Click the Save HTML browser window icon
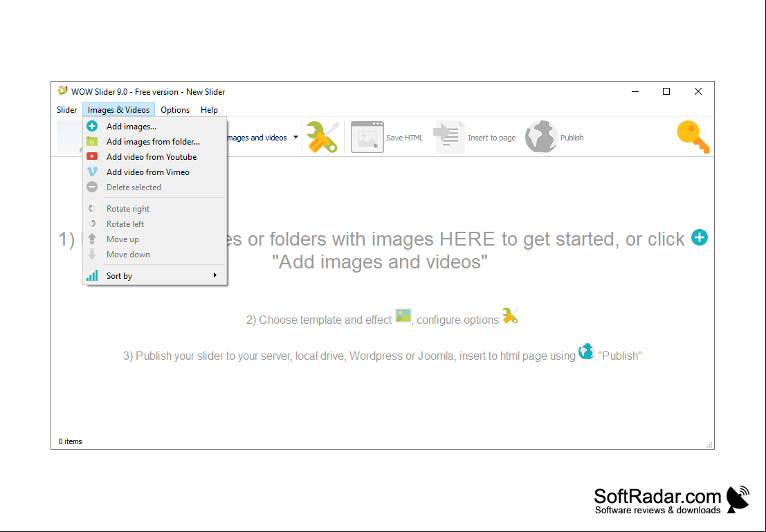 tap(367, 137)
